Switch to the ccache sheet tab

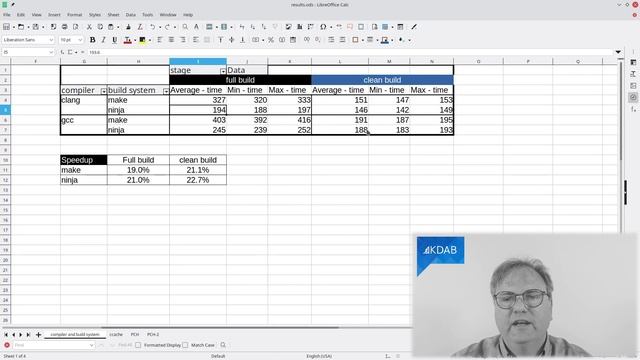coord(116,335)
